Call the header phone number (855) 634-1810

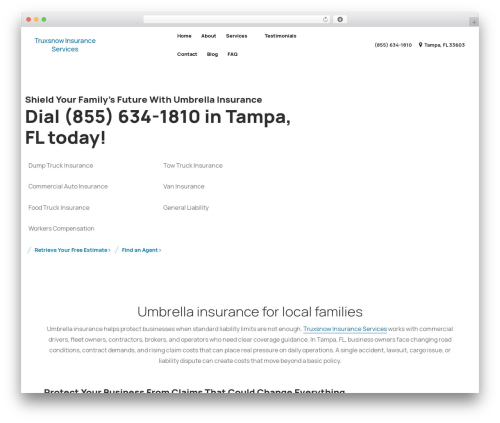(x=393, y=45)
